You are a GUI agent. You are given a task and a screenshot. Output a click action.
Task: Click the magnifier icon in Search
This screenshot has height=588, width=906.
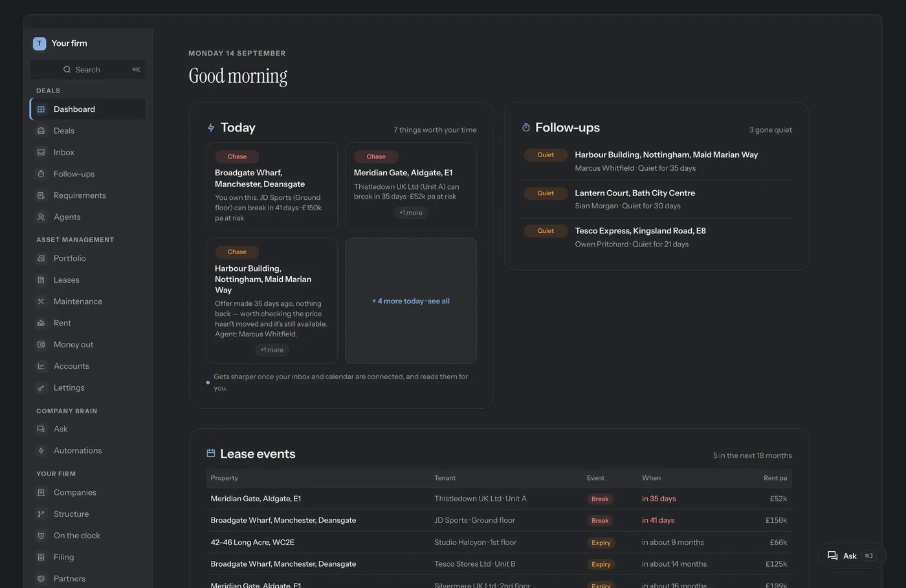[x=67, y=70]
